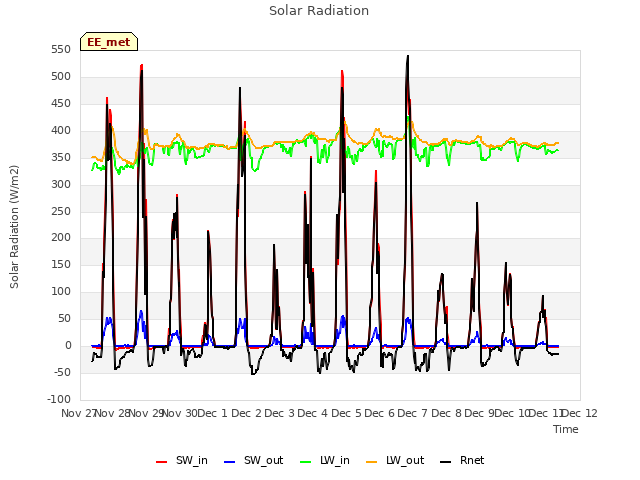The image size is (640, 480).
Task: Click the Dec 6 x-axis label
Action: (379, 413)
